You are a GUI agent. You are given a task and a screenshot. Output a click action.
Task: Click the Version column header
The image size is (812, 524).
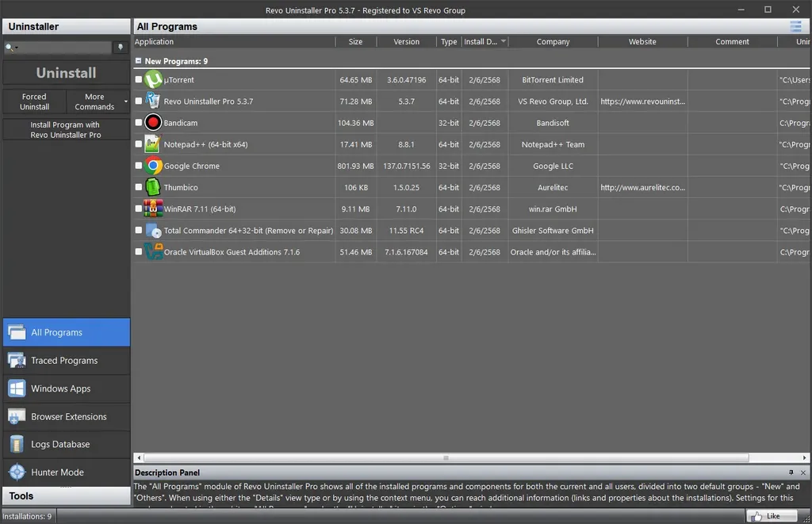(407, 41)
